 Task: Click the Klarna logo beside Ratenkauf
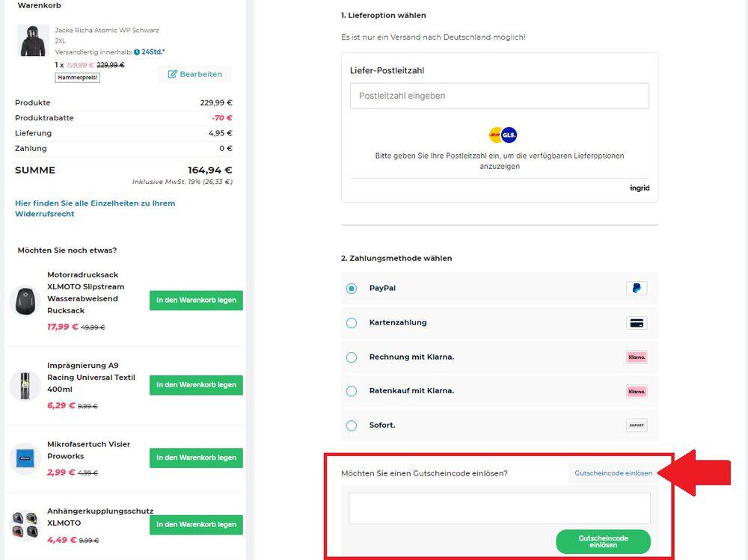click(x=637, y=392)
